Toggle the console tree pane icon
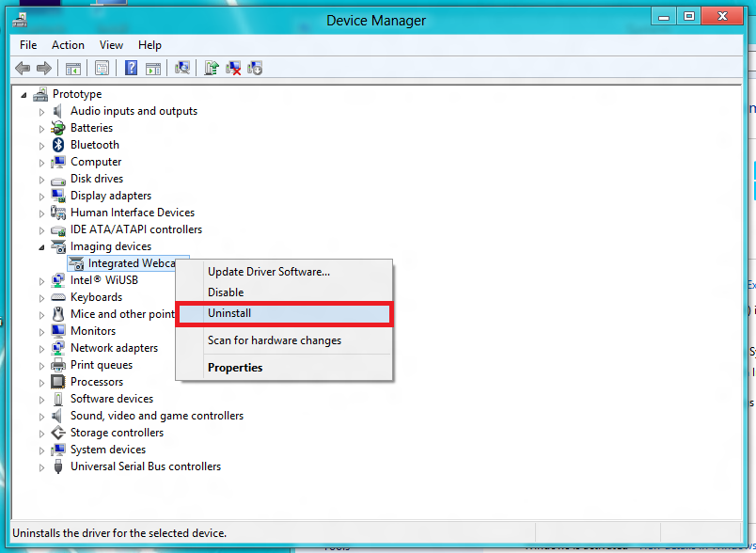The width and height of the screenshot is (756, 553). pyautogui.click(x=73, y=69)
